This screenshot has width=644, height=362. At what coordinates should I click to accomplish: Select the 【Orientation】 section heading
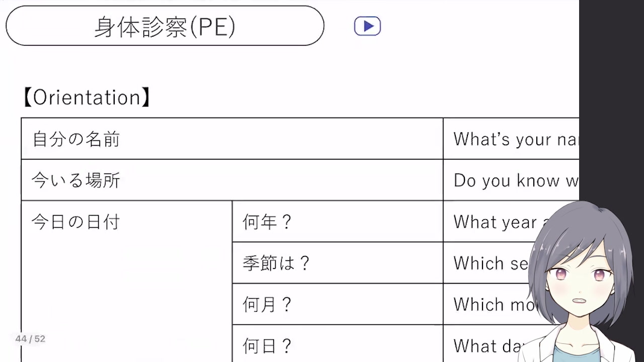[x=87, y=98]
